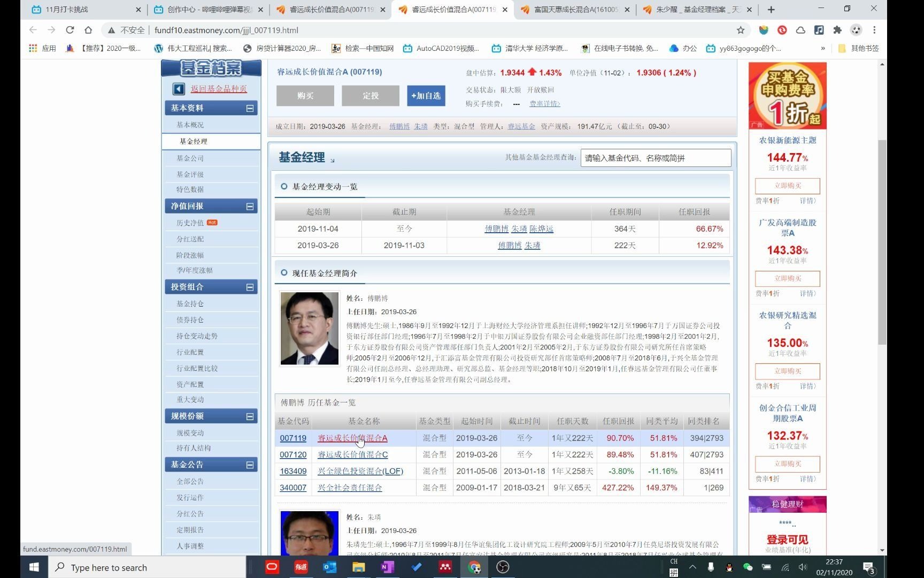
Task: Open the browser home page
Action: point(88,30)
